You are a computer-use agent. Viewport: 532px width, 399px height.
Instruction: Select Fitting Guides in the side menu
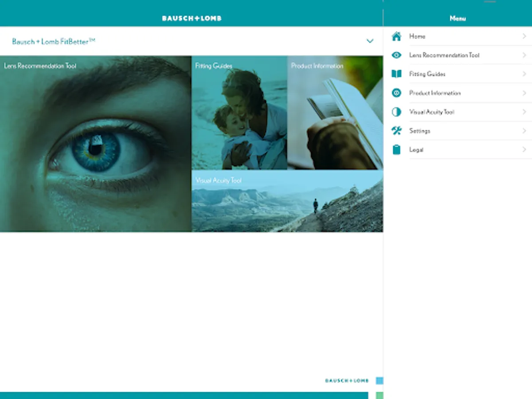pyautogui.click(x=427, y=74)
